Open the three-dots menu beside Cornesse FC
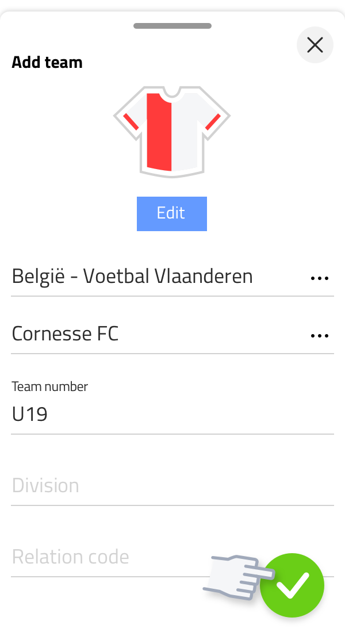Viewport: 345px width, 644px height. pyautogui.click(x=320, y=336)
